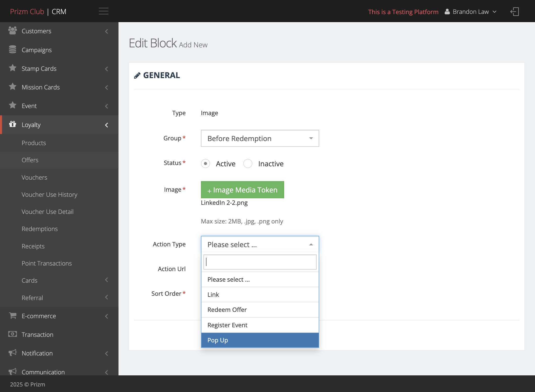Viewport: 535px width, 392px height.
Task: Click the E-commerce shopping cart icon
Action: (x=12, y=315)
